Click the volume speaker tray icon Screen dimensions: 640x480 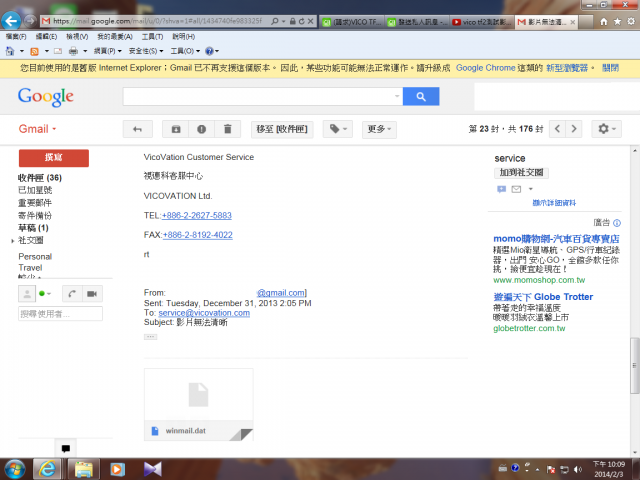point(578,469)
